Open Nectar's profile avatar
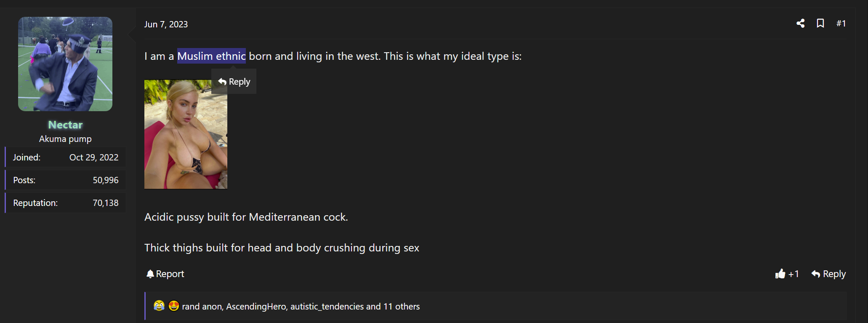 (x=65, y=64)
